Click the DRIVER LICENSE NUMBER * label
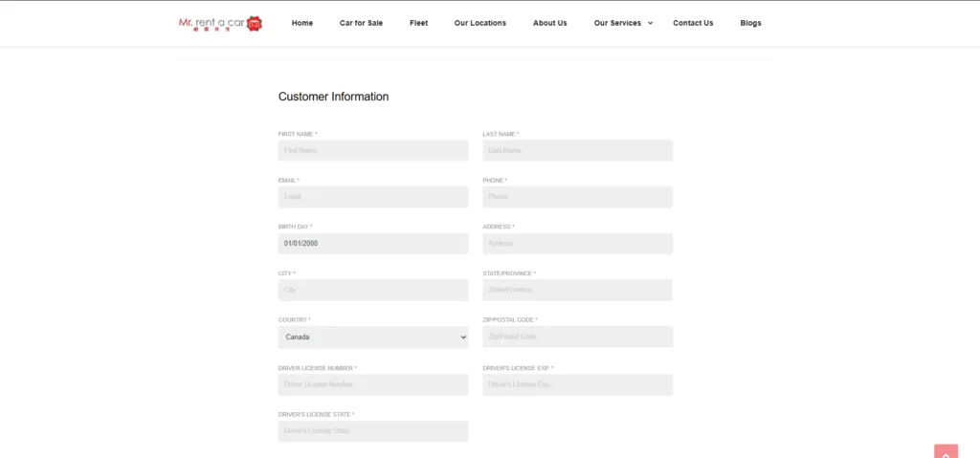Screen dimensions: 980x458 (318, 368)
